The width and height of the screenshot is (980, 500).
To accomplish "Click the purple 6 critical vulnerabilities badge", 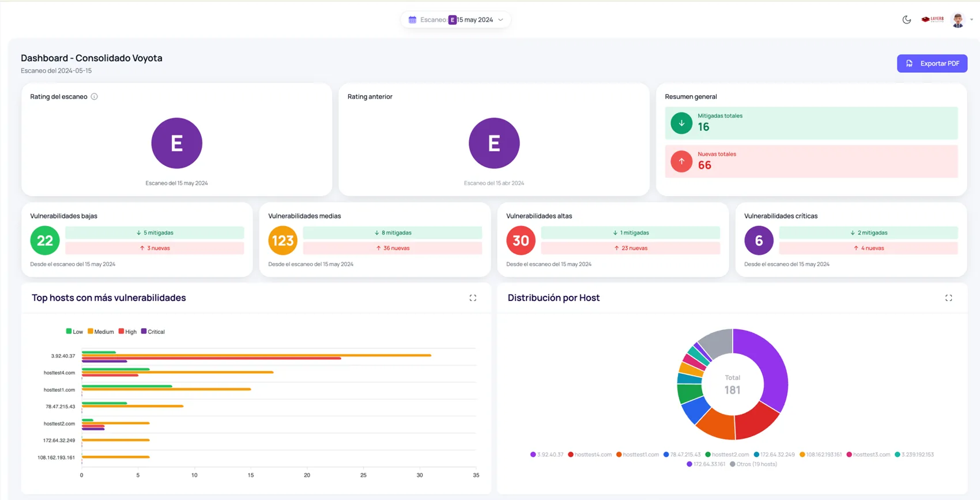I will click(x=759, y=240).
